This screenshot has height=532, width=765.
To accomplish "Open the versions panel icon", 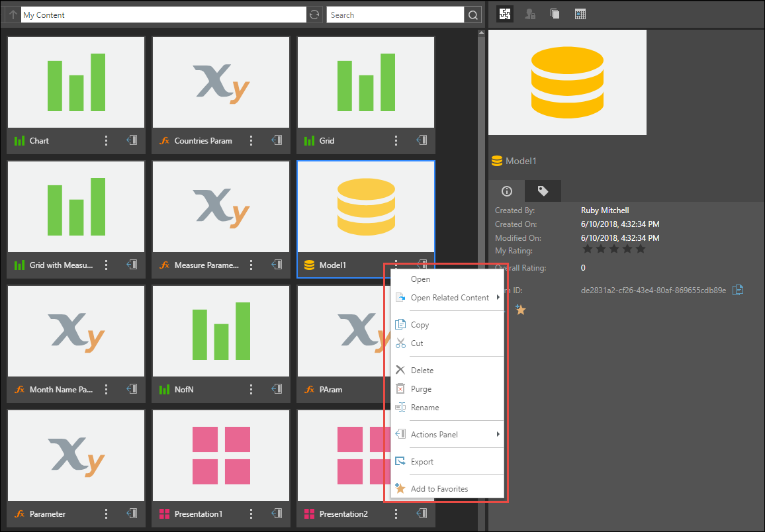I will 555,14.
